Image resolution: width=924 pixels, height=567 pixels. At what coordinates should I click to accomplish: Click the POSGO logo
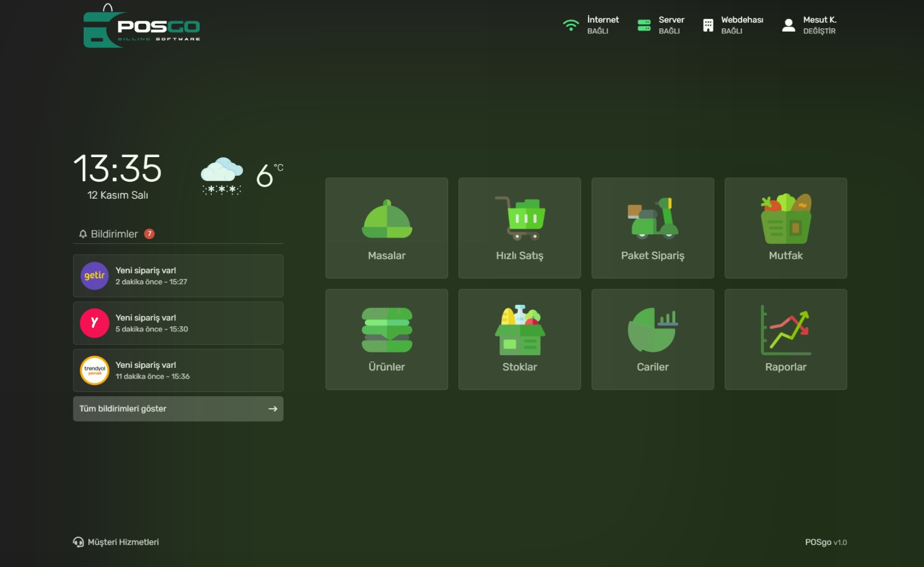pos(142,29)
